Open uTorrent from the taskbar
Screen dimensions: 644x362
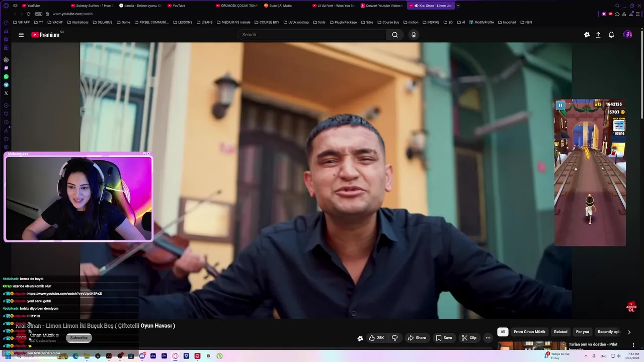[219, 356]
